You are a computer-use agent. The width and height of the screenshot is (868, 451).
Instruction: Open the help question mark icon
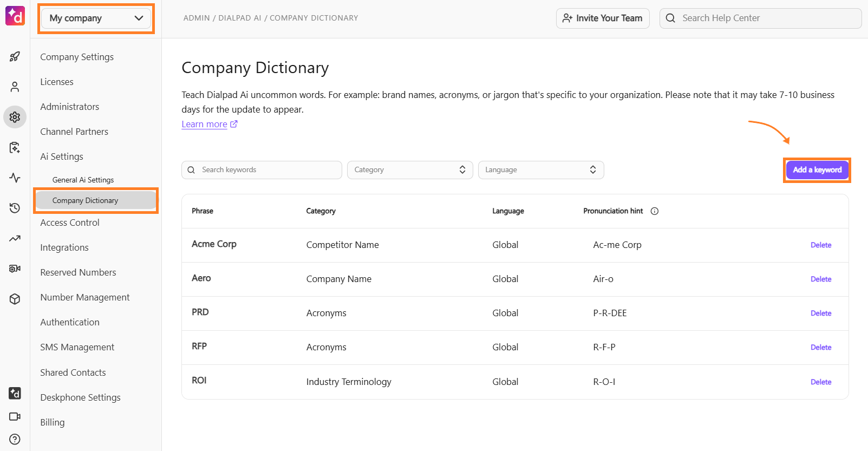(15, 439)
